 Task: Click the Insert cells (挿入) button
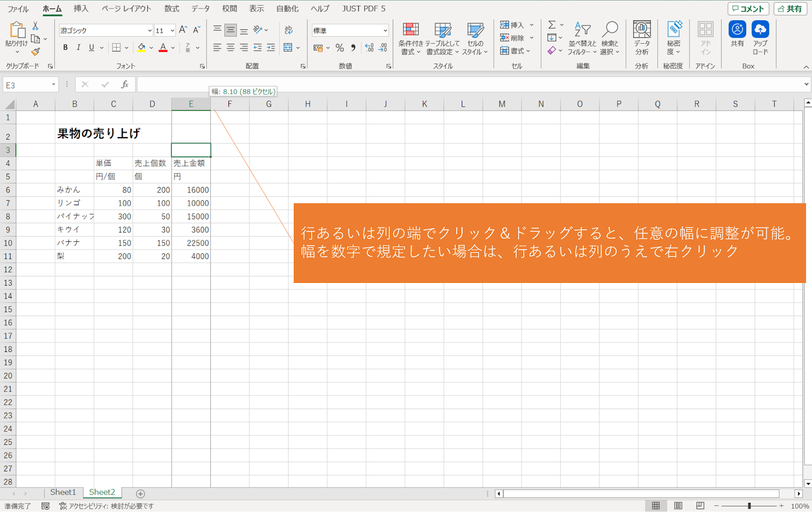(517, 25)
